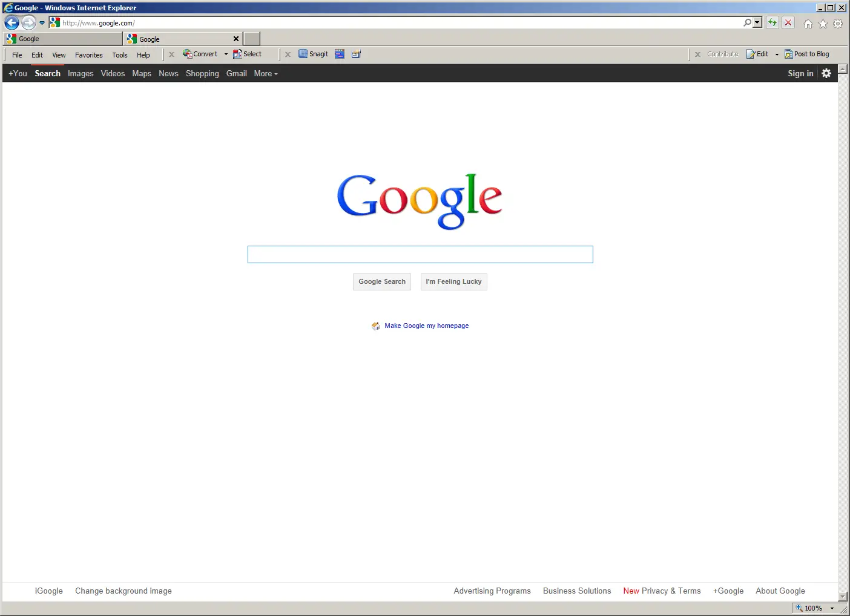Screen dimensions: 850x616
Task: Open the Help menu
Action: [143, 55]
